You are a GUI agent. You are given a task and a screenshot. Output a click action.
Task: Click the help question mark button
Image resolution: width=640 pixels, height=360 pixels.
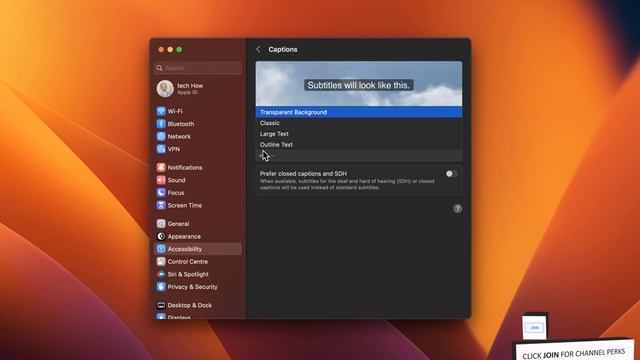pos(457,209)
